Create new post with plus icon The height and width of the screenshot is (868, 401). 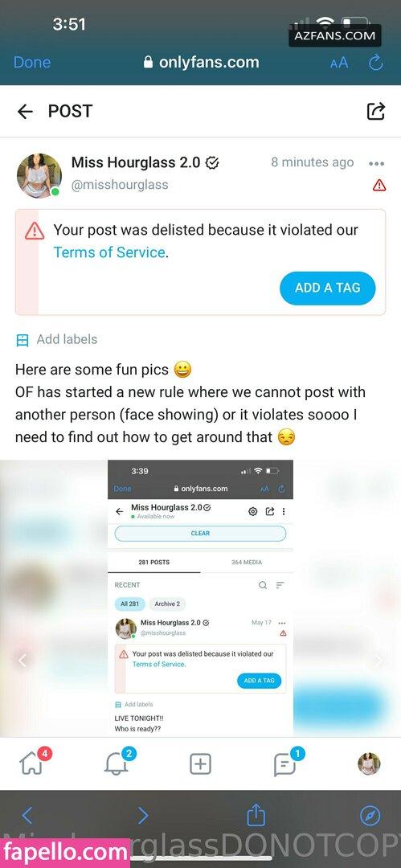click(x=201, y=764)
